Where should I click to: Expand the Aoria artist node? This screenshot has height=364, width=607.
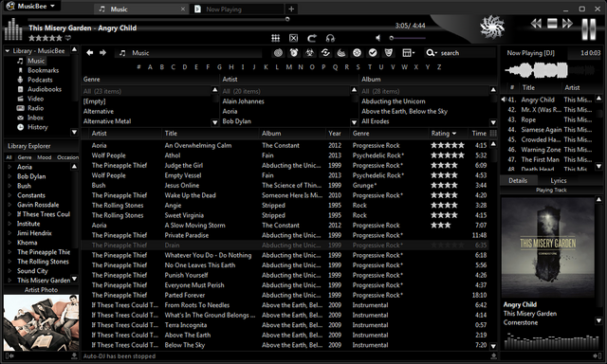pyautogui.click(x=9, y=167)
